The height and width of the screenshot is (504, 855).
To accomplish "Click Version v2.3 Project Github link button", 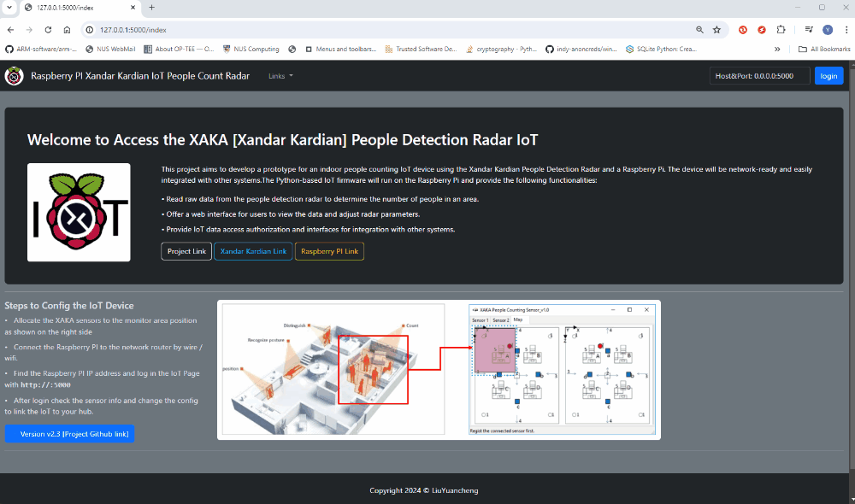I will point(70,434).
